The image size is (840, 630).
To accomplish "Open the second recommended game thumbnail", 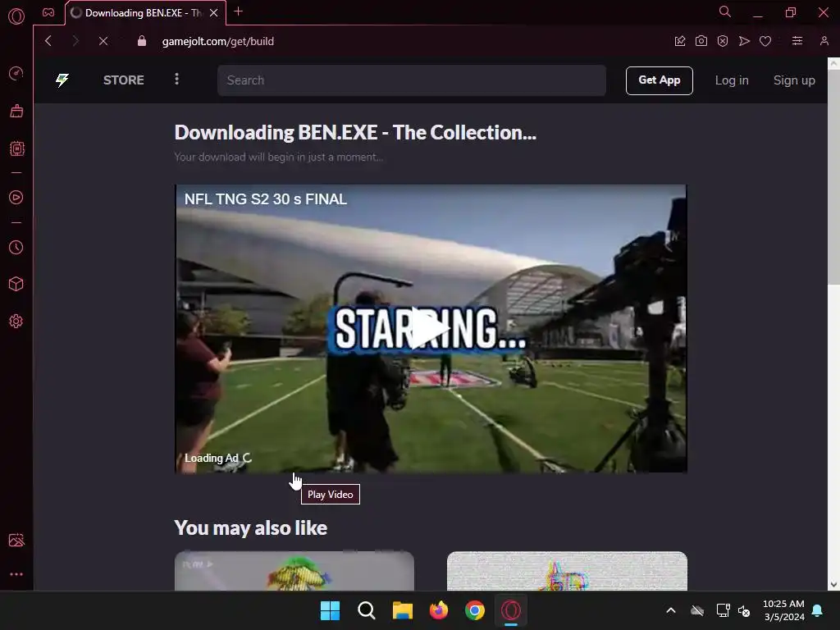I will point(567,571).
